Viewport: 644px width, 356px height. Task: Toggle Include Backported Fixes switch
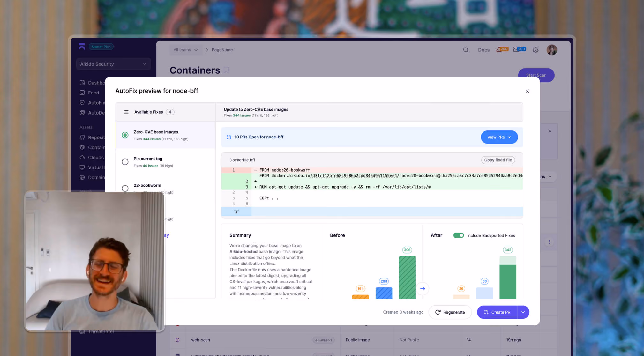[459, 235]
